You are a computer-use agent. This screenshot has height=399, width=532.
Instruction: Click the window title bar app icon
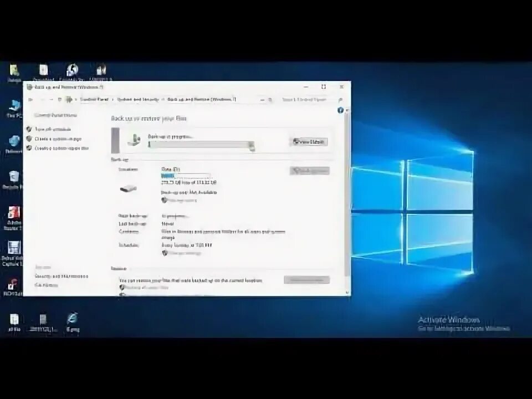(x=29, y=87)
